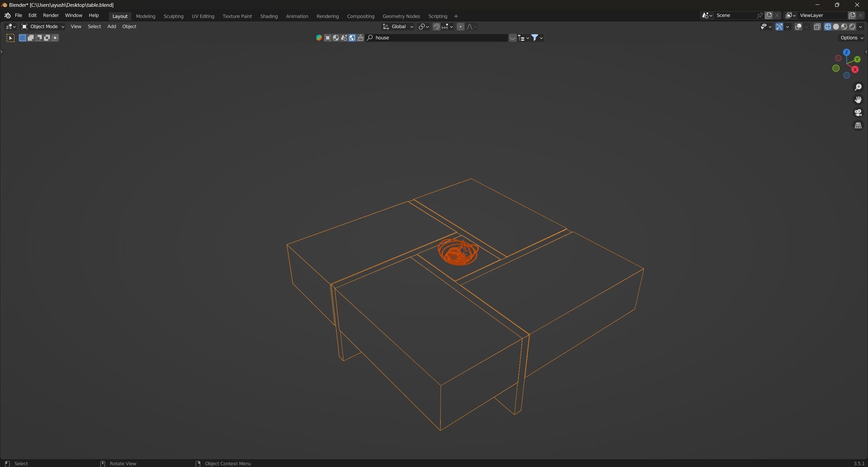Set selection mode to invert selection
Screen dimensions: 868x467
[47, 38]
